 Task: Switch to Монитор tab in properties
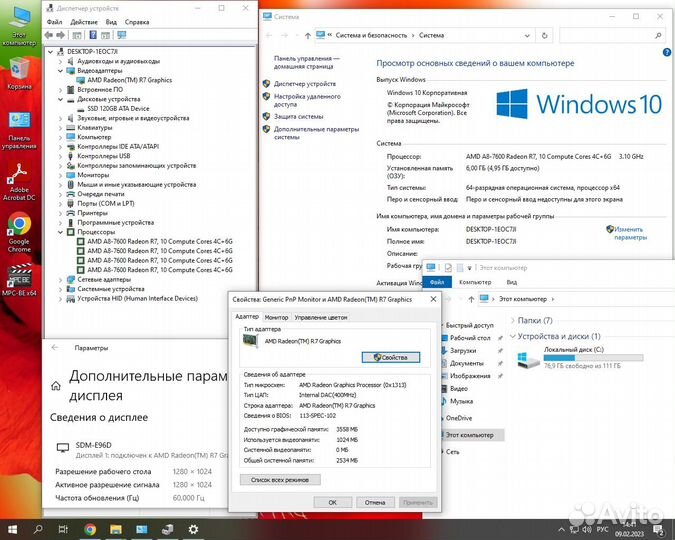[276, 317]
